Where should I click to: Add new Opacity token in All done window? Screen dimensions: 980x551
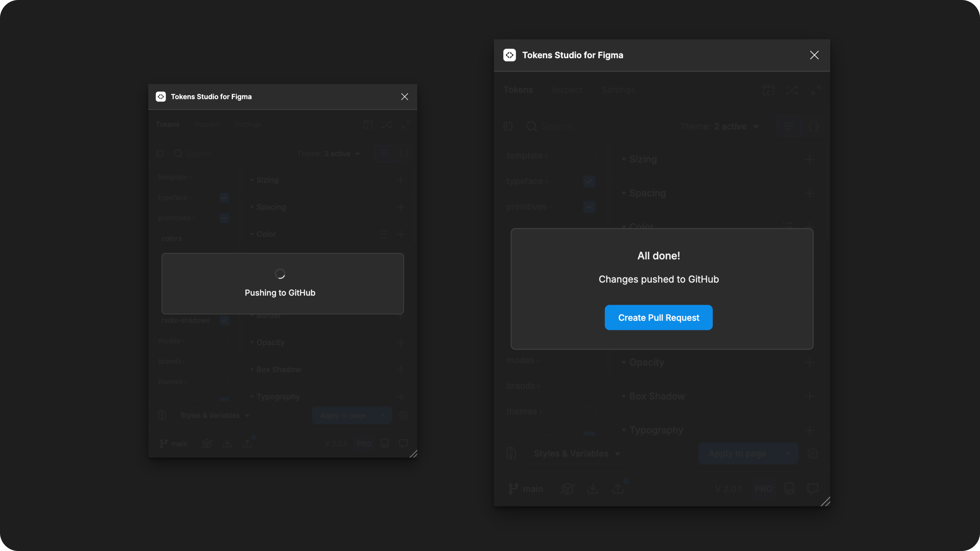(810, 362)
